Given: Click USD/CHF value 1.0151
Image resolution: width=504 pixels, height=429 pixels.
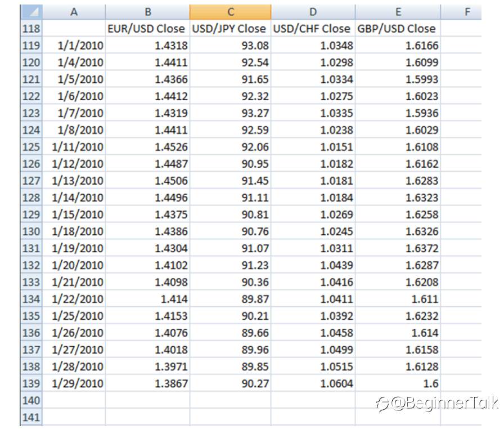Looking at the screenshot, I should 313,147.
